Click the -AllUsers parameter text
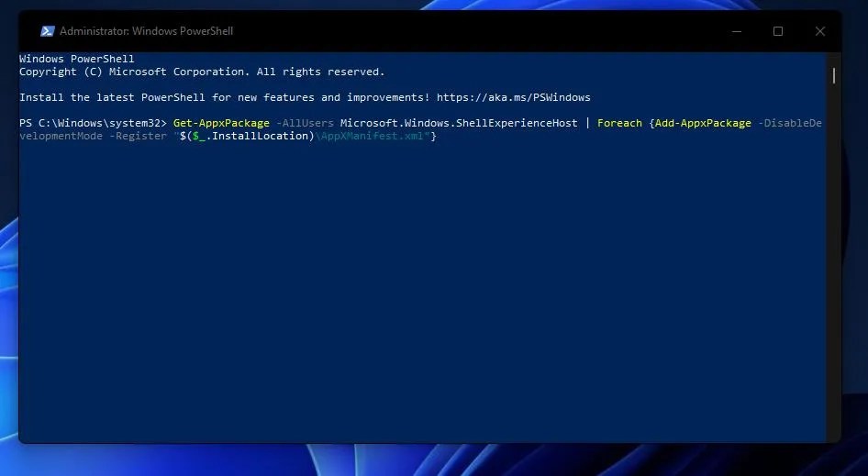 305,123
